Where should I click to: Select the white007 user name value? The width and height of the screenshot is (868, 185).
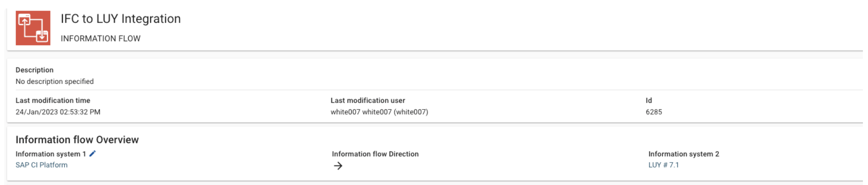point(379,112)
